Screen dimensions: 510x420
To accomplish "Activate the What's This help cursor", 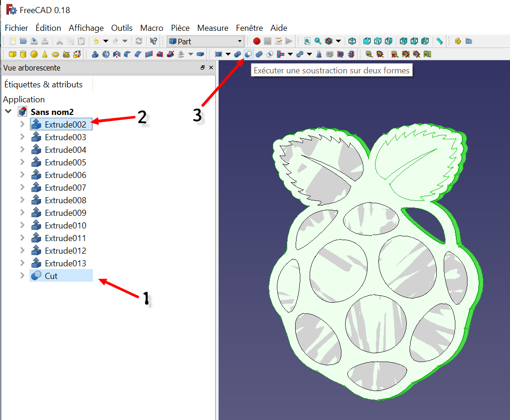I will (x=154, y=41).
